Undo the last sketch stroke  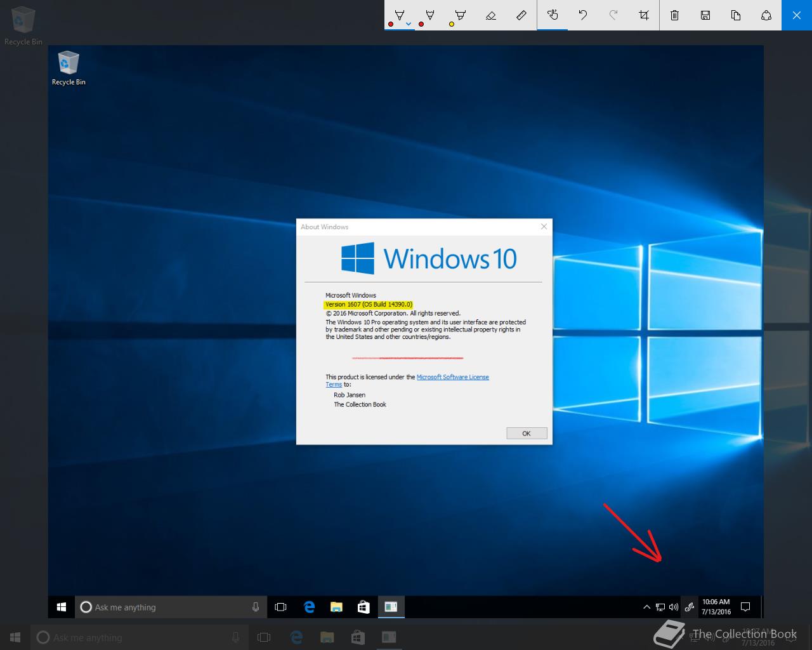coord(583,15)
